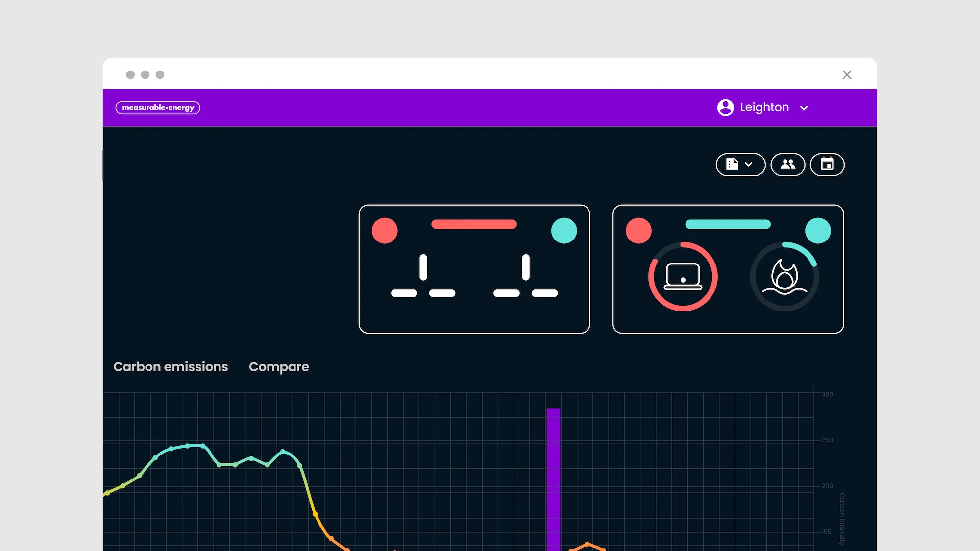Click the laptop usage ring icon

tap(683, 277)
